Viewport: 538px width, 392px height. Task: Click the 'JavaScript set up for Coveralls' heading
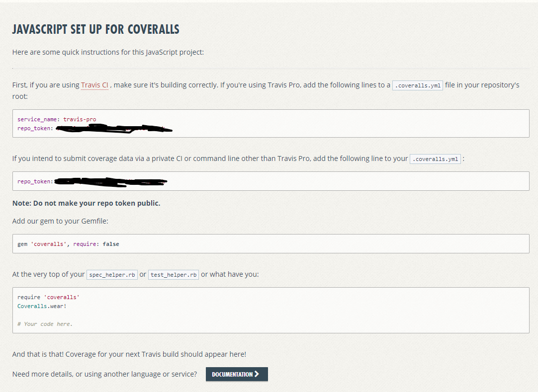tap(95, 29)
